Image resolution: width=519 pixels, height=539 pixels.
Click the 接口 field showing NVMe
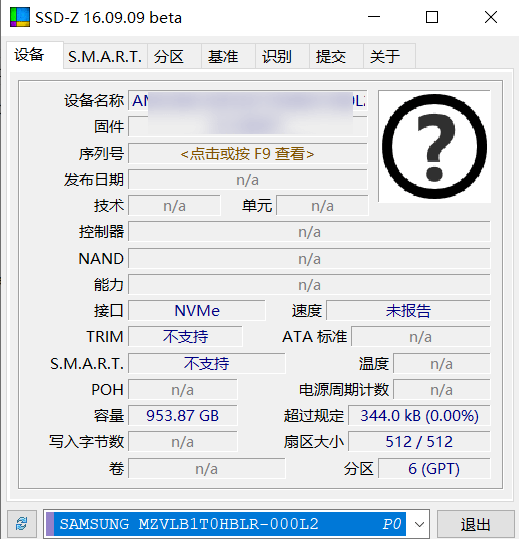(x=197, y=311)
